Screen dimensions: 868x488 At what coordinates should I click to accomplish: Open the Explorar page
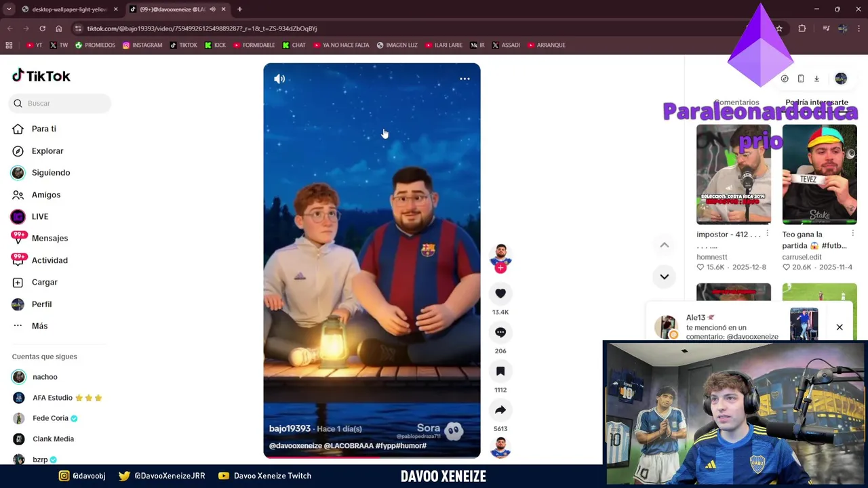[x=47, y=150]
